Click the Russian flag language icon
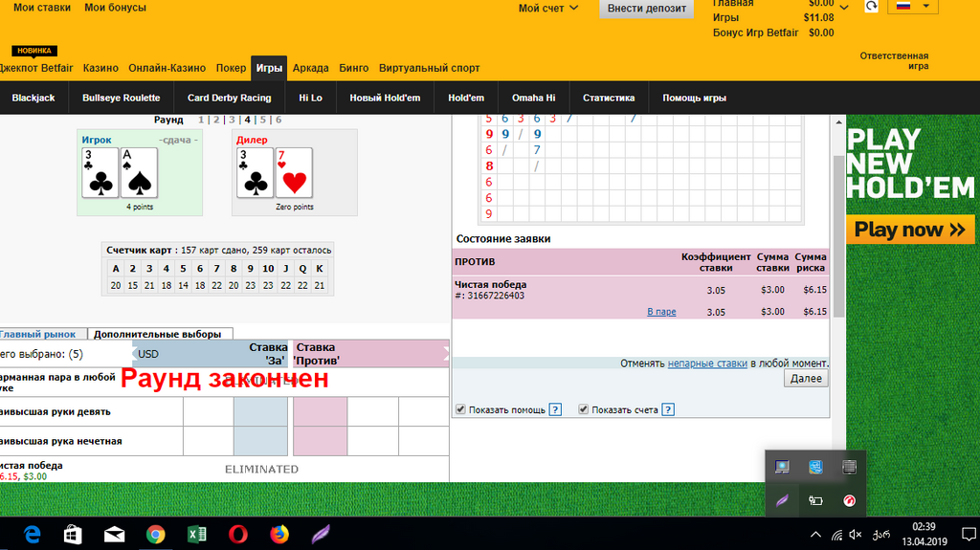 (x=903, y=6)
